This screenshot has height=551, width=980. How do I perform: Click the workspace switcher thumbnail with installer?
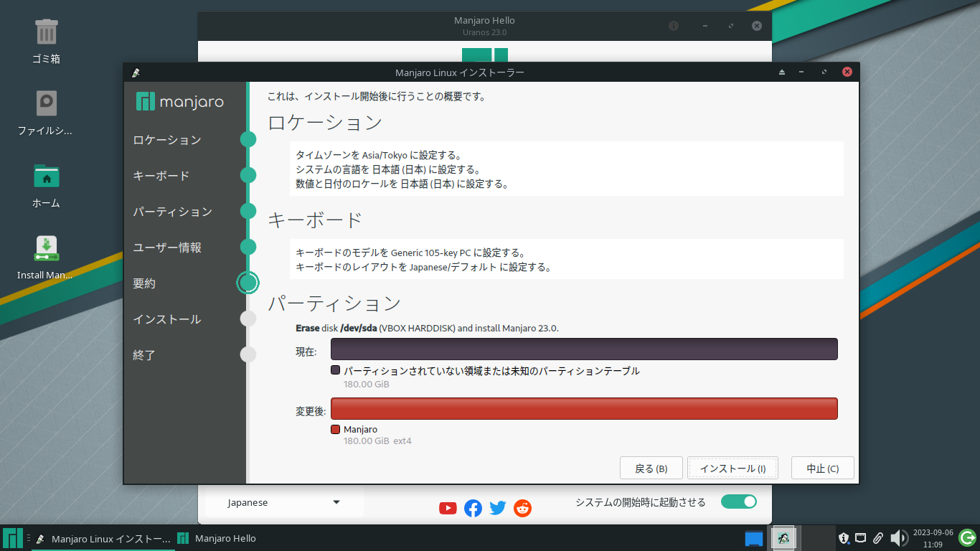point(783,538)
